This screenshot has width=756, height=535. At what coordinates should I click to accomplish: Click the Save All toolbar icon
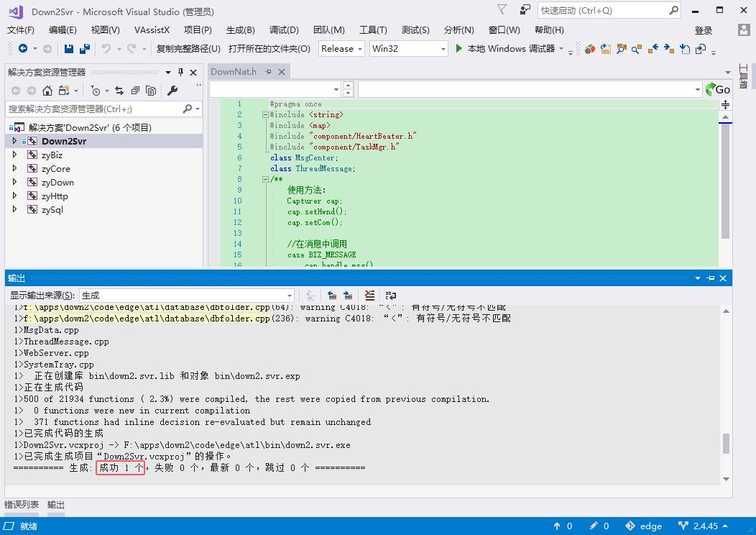(x=85, y=49)
